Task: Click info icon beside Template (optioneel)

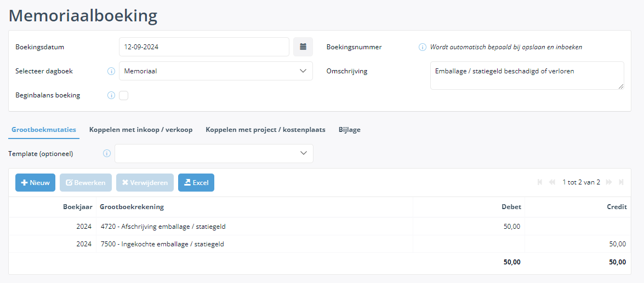Action: pos(107,154)
